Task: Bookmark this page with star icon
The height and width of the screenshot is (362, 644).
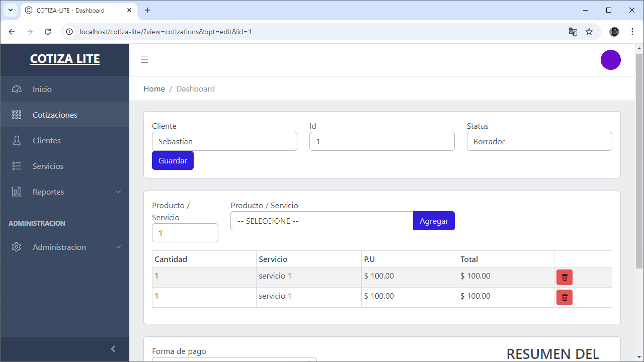Action: (x=589, y=32)
